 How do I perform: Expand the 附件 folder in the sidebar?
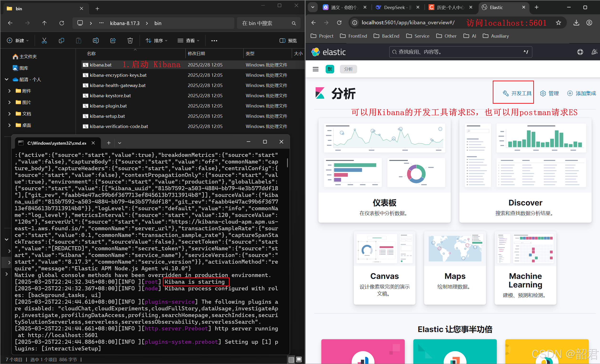pyautogui.click(x=10, y=91)
